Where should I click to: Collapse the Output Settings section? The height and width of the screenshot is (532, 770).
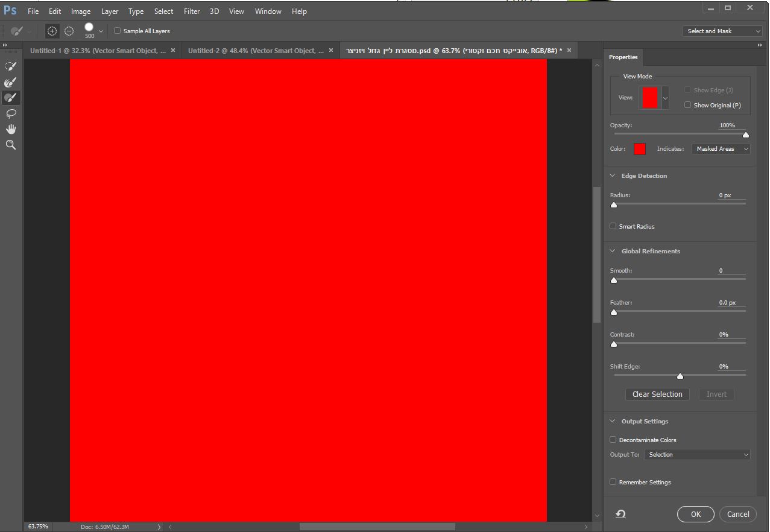613,421
